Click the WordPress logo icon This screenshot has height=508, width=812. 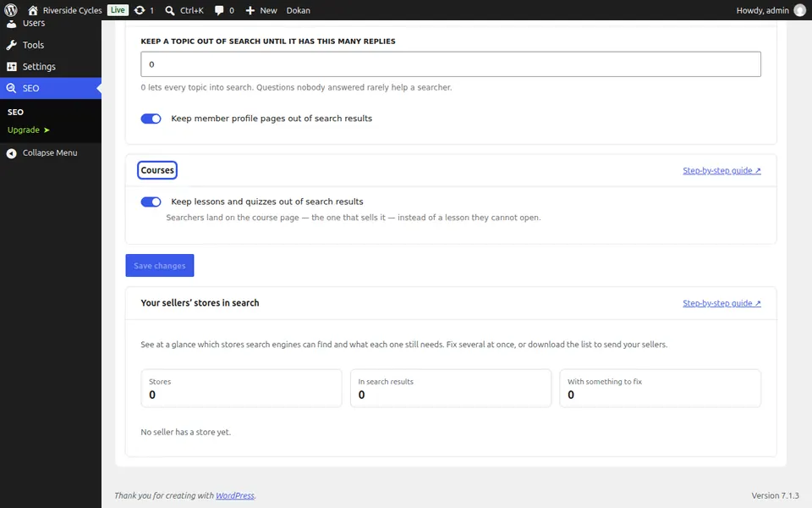(x=11, y=10)
